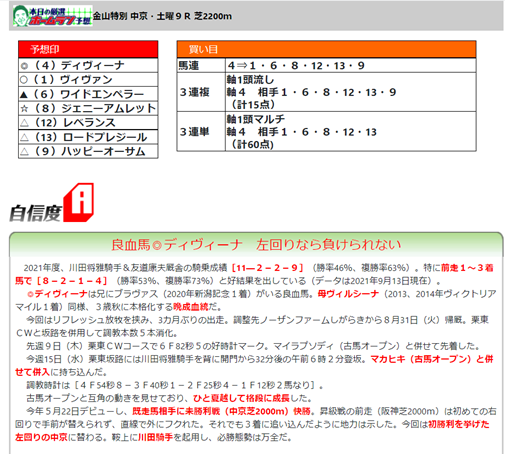Image resolution: width=505 pixels, height=454 pixels.
Task: Select row (6) ワイドエンペラー
Action: pyautogui.click(x=88, y=94)
